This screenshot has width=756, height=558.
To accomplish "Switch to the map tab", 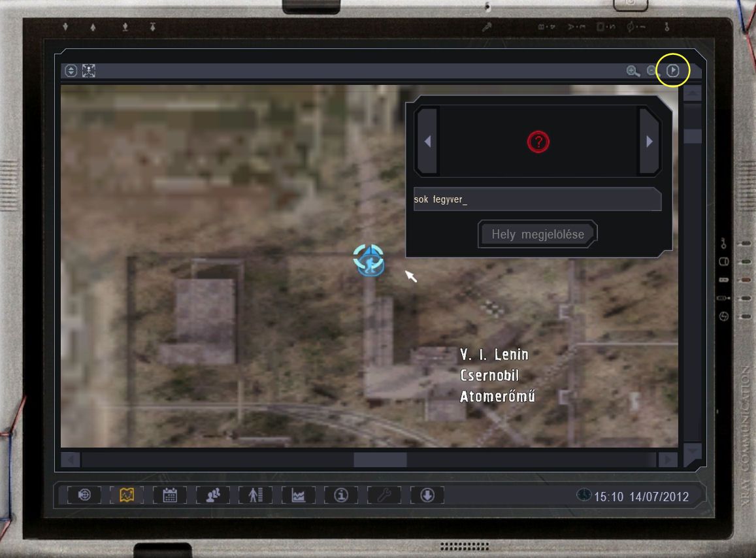I will pyautogui.click(x=127, y=495).
